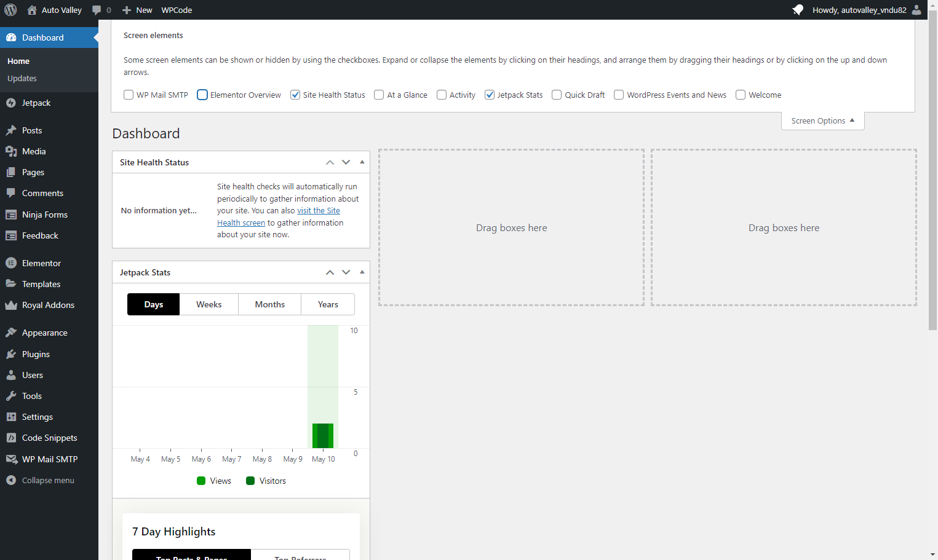Click the user avatar icon at top right
938x560 pixels.
pos(916,10)
